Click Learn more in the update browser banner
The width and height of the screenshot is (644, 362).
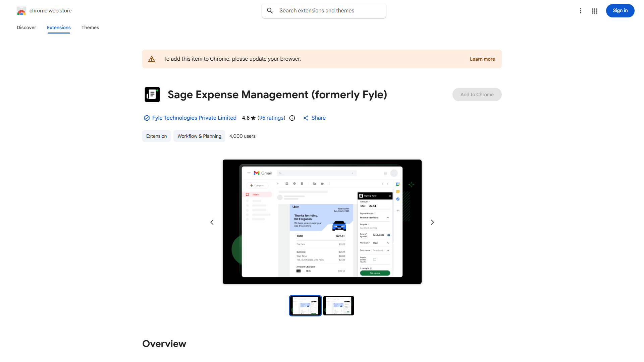[x=482, y=59]
